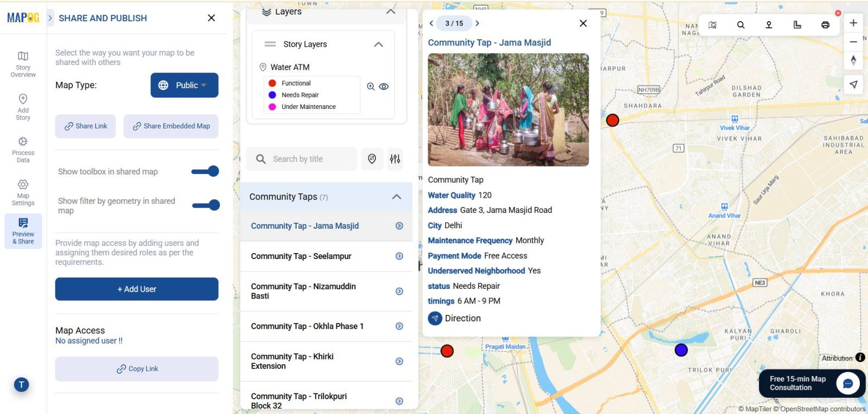Open the community tap photo thumbnail
868x414 pixels.
[508, 109]
